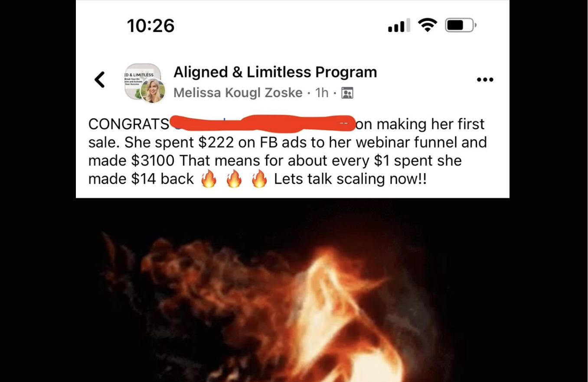Tap the battery indicator icon
588x382 pixels.
(461, 26)
